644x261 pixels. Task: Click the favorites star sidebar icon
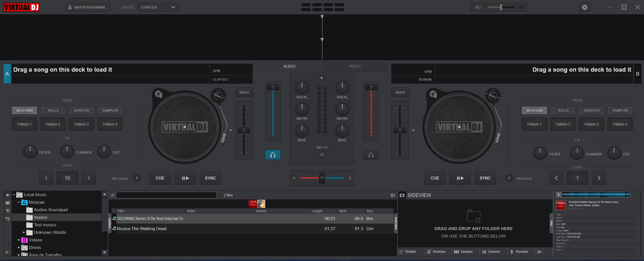(x=8, y=195)
